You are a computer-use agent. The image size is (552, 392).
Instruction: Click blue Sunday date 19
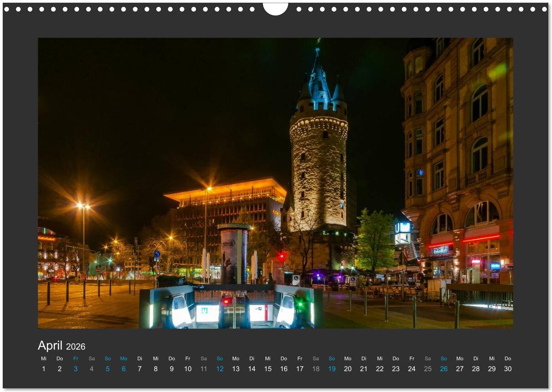[x=332, y=369]
